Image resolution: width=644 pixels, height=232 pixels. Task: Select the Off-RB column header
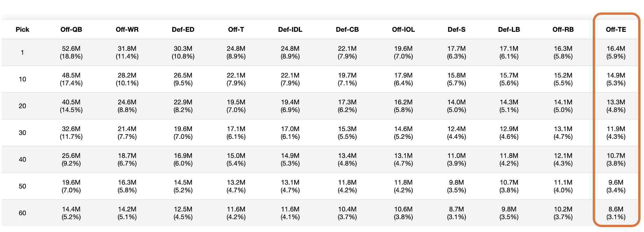tap(563, 30)
